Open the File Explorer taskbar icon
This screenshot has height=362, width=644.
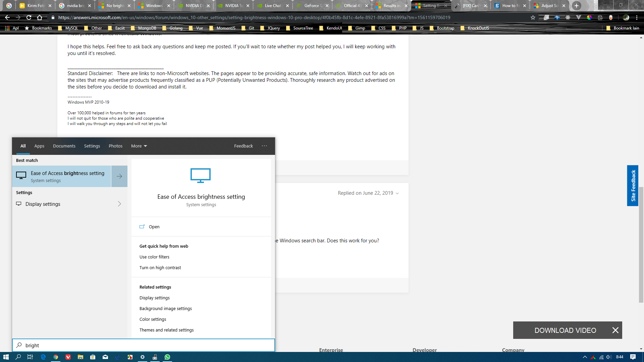(80, 357)
